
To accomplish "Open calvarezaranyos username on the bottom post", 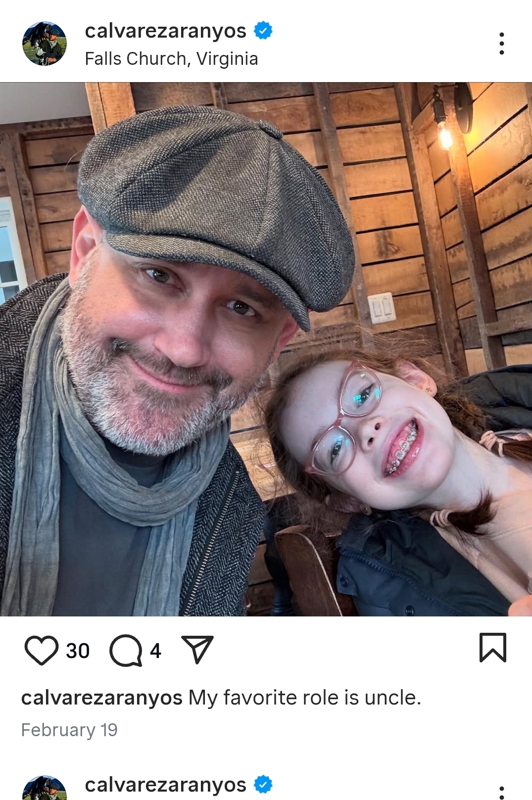I will 165,785.
